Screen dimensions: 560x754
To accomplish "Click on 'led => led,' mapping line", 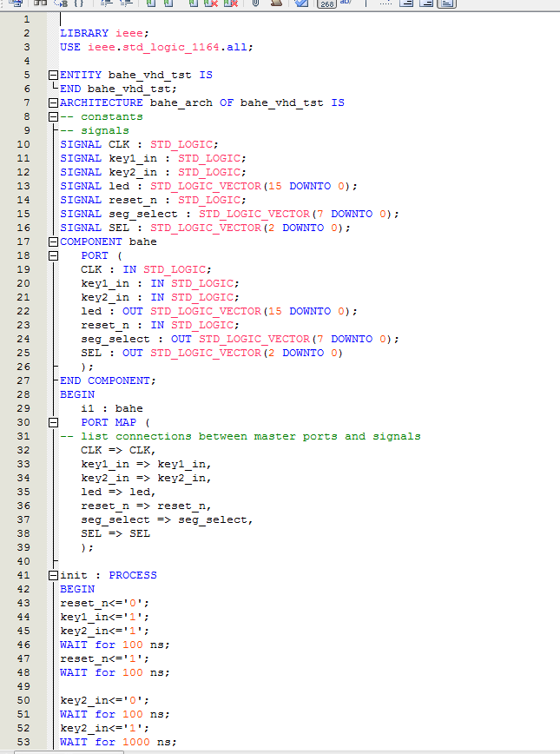I will (118, 493).
